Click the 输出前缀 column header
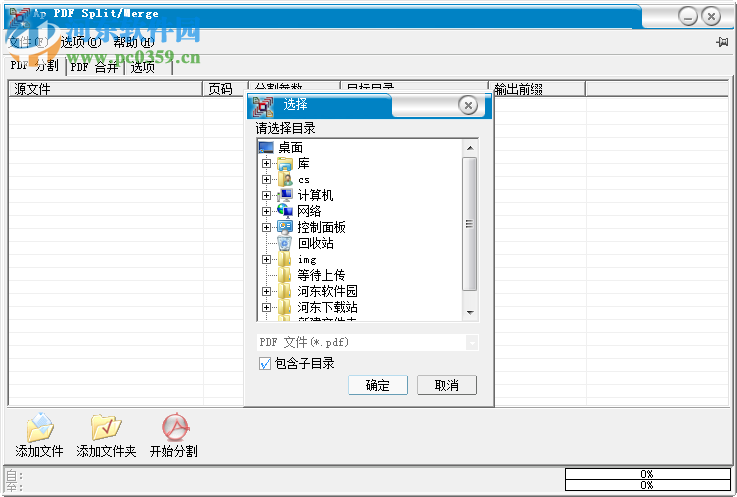Screen dimensions: 737x497 [537, 89]
